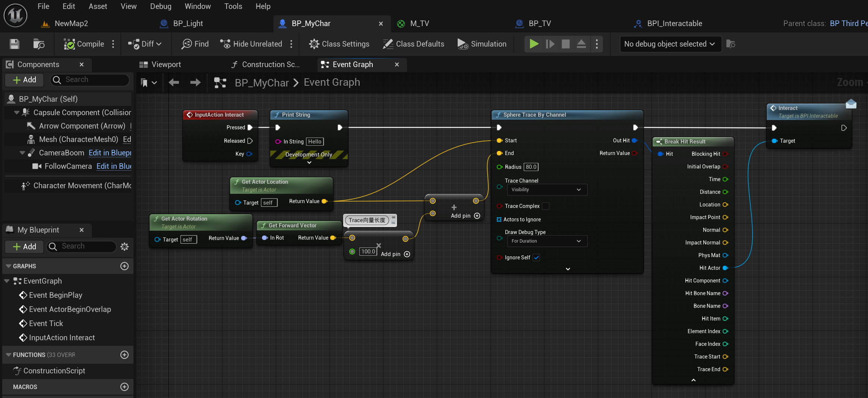Click Add pin on the vector add node
Viewport: 868px width, 398px height.
(x=465, y=216)
